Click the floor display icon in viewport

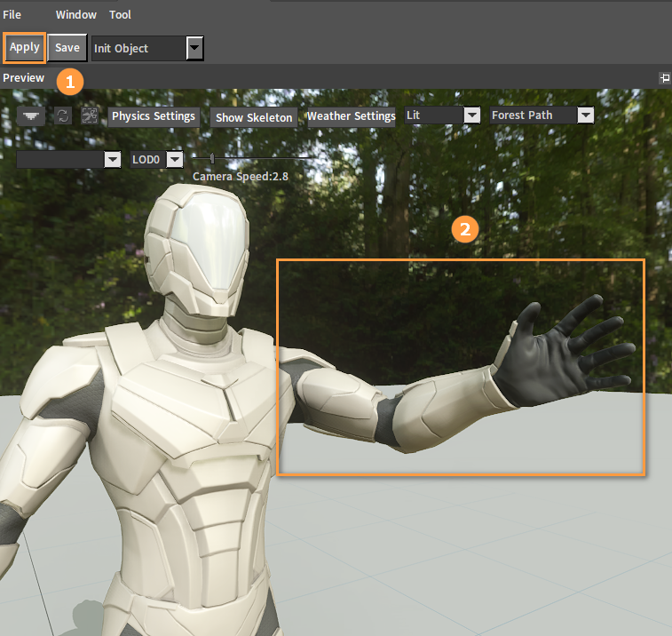(31, 115)
